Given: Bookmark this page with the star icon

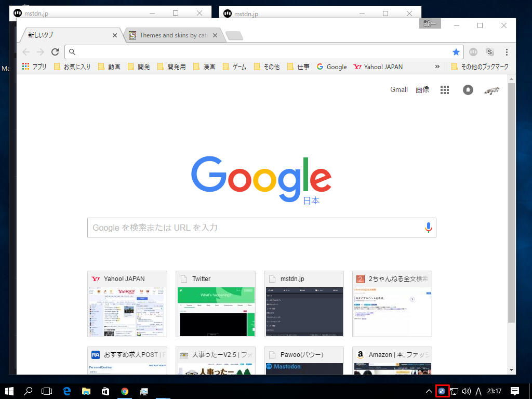Looking at the screenshot, I should (x=456, y=52).
